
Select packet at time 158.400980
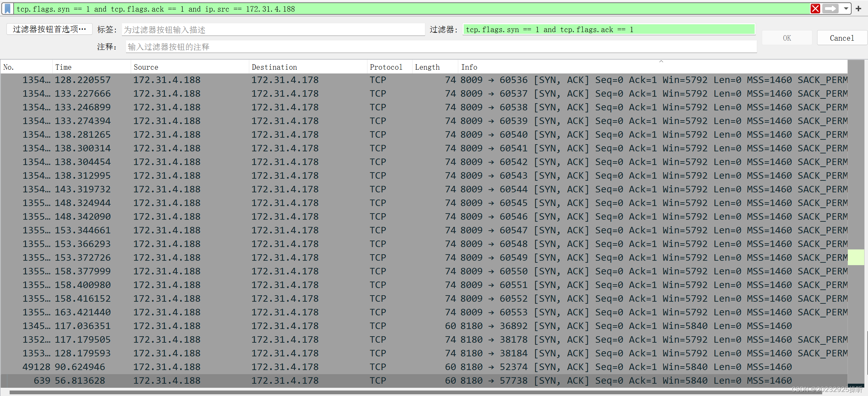424,285
